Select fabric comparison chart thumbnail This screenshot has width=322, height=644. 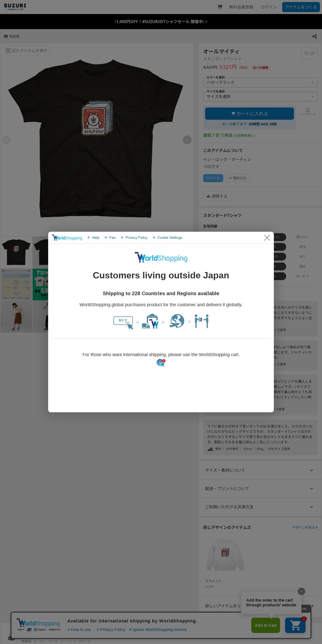coord(16,284)
